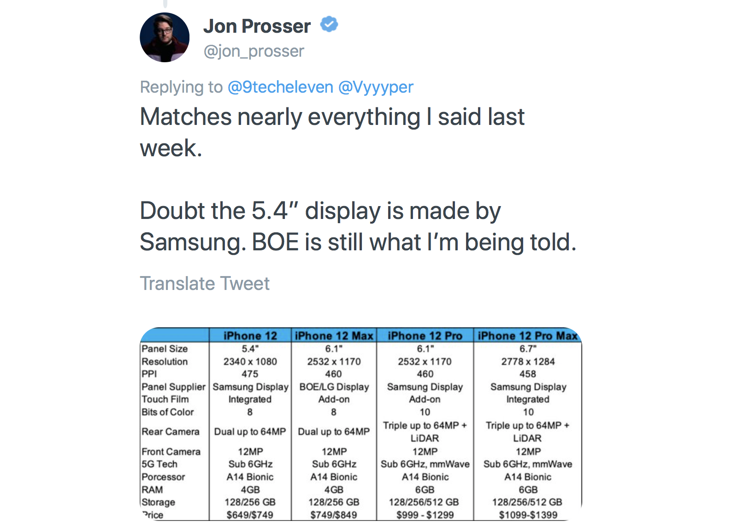Open the @Vyyyper mention

(376, 87)
